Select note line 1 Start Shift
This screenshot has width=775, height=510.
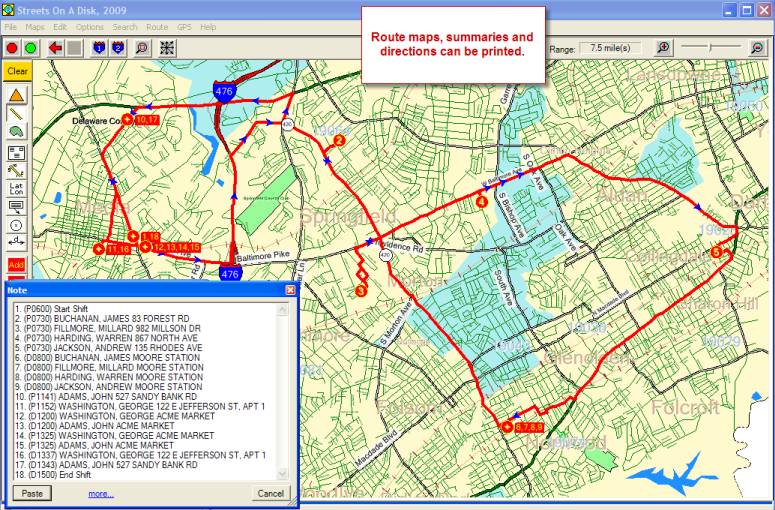click(x=51, y=309)
